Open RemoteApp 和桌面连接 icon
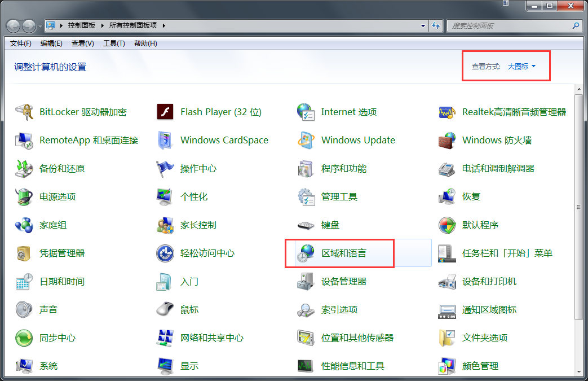This screenshot has height=381, width=588. (24, 140)
